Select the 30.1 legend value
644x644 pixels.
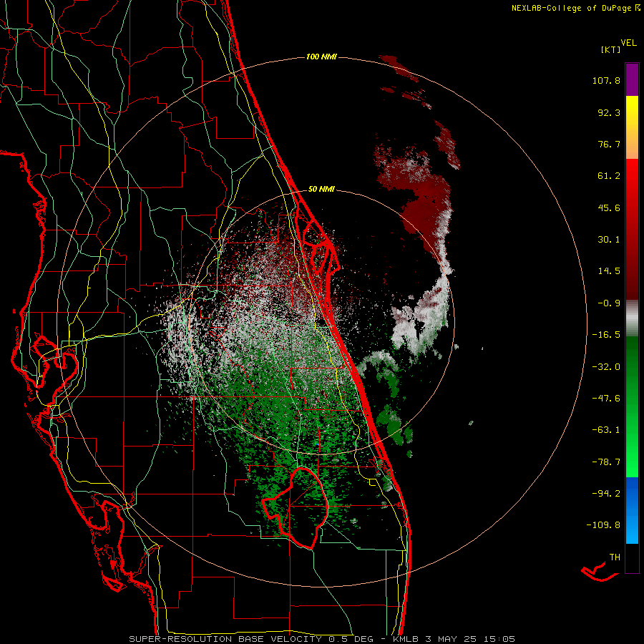(x=609, y=240)
